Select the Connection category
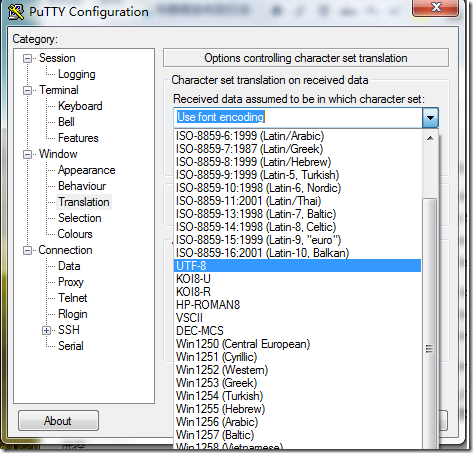The width and height of the screenshot is (473, 453). 65,250
